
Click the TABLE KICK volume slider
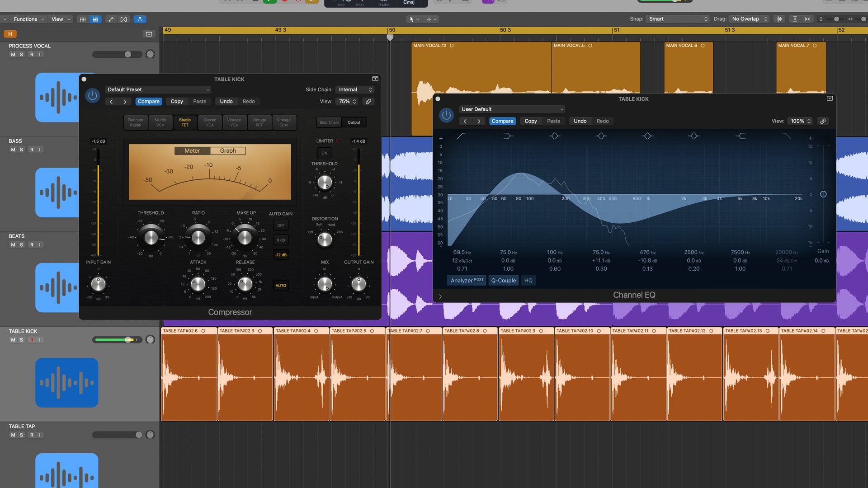pyautogui.click(x=117, y=340)
